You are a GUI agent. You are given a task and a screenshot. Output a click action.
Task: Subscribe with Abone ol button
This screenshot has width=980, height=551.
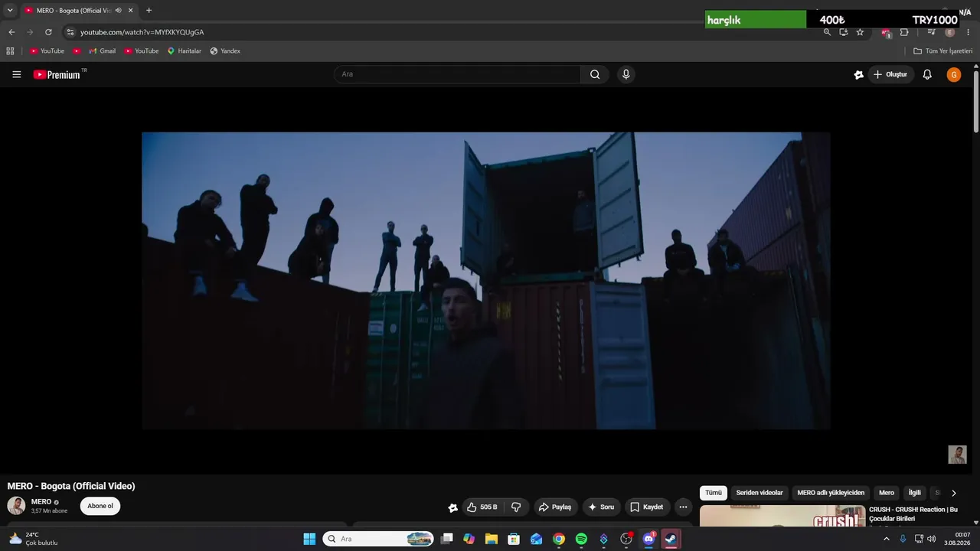100,506
